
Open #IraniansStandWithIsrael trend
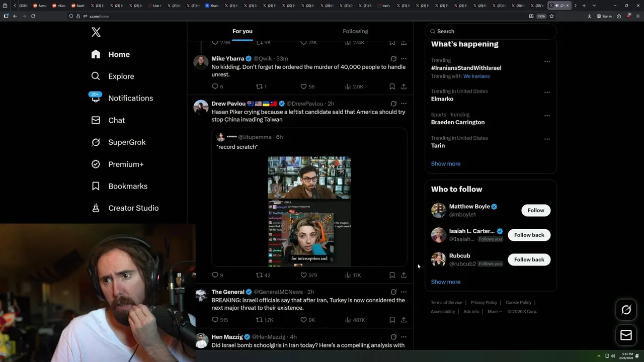point(466,68)
